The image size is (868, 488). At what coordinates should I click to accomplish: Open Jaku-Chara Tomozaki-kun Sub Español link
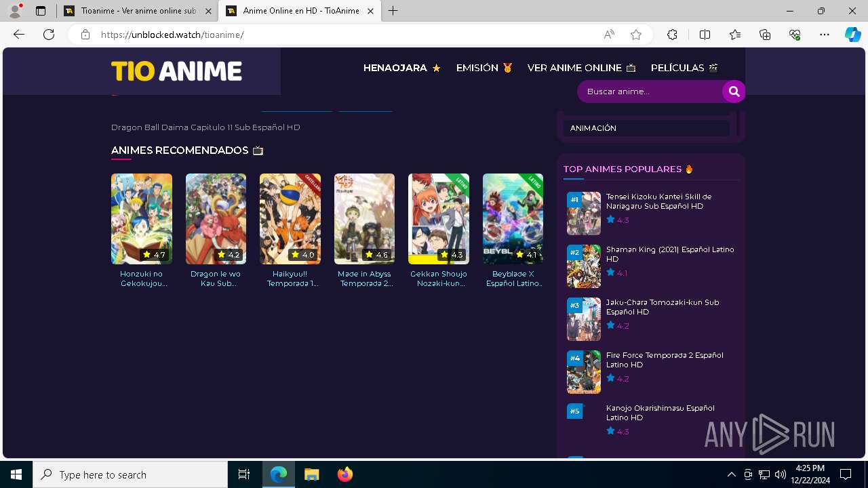(x=663, y=307)
